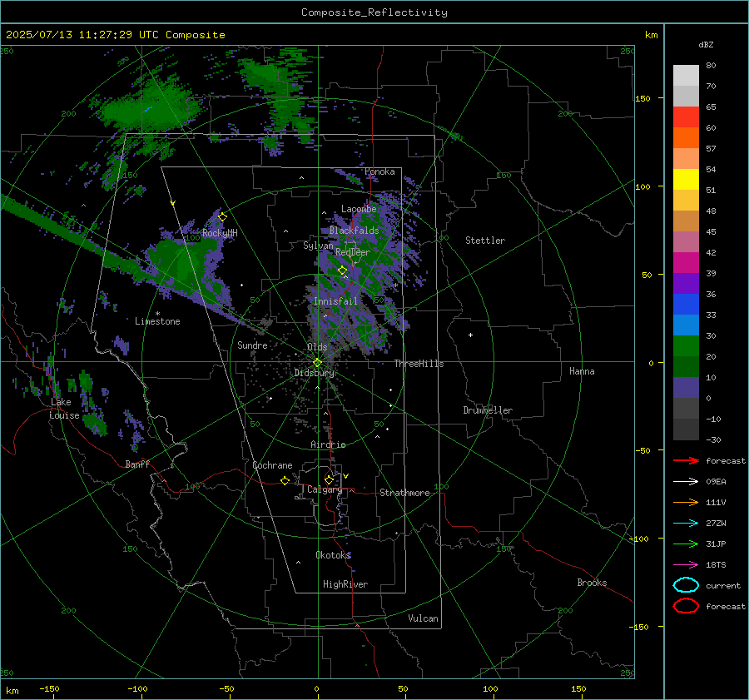Click the -30 dBZ legend value
The width and height of the screenshot is (749, 700).
[713, 439]
